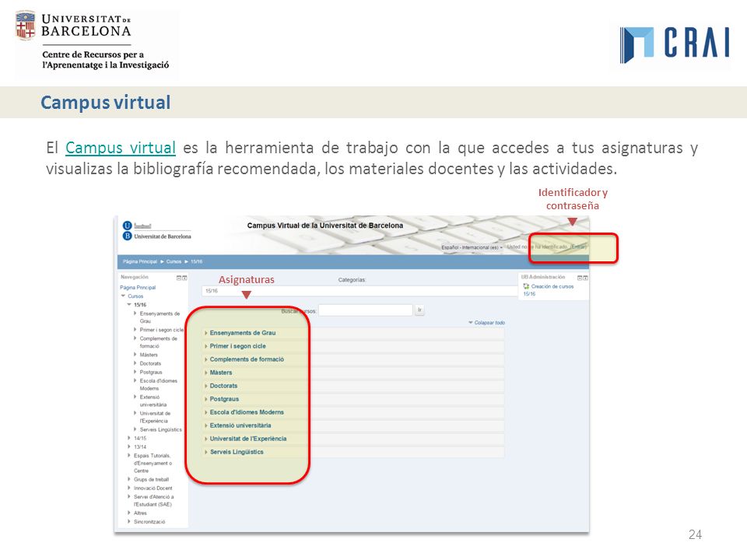Click the Creación de cursos icon
This screenshot has width=747, height=560.
526,286
